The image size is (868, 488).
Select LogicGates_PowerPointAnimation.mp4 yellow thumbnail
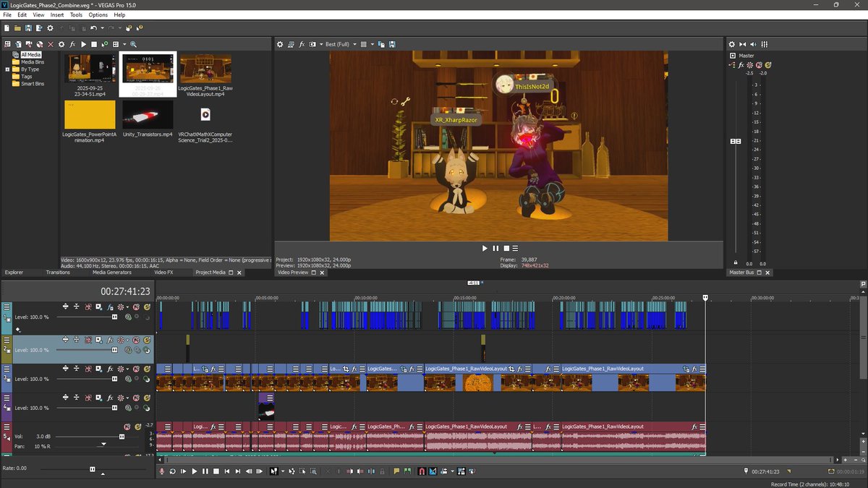90,114
